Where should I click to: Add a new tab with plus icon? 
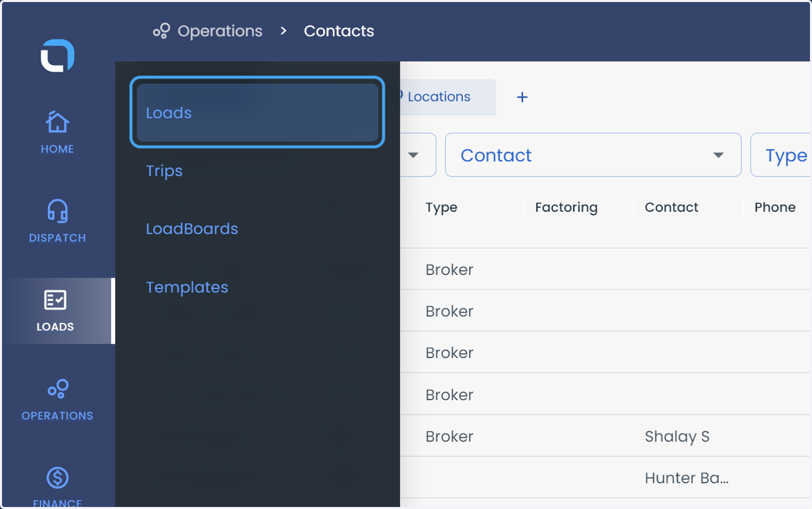coord(522,97)
